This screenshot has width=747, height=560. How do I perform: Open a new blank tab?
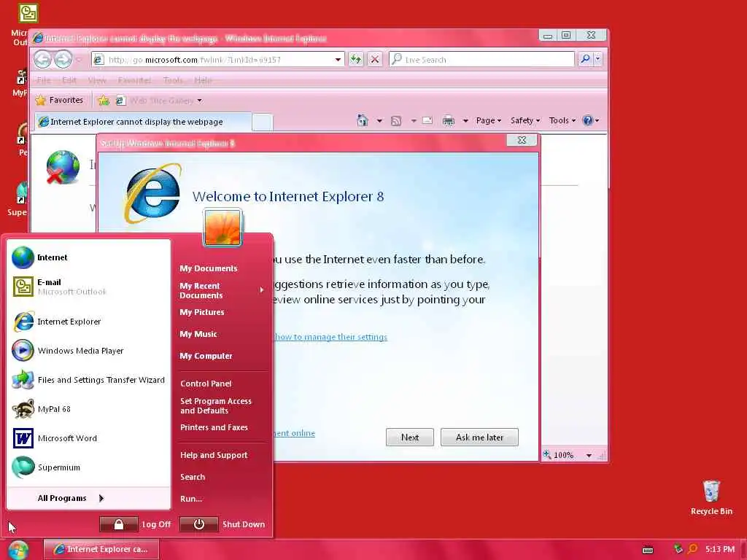pos(262,122)
